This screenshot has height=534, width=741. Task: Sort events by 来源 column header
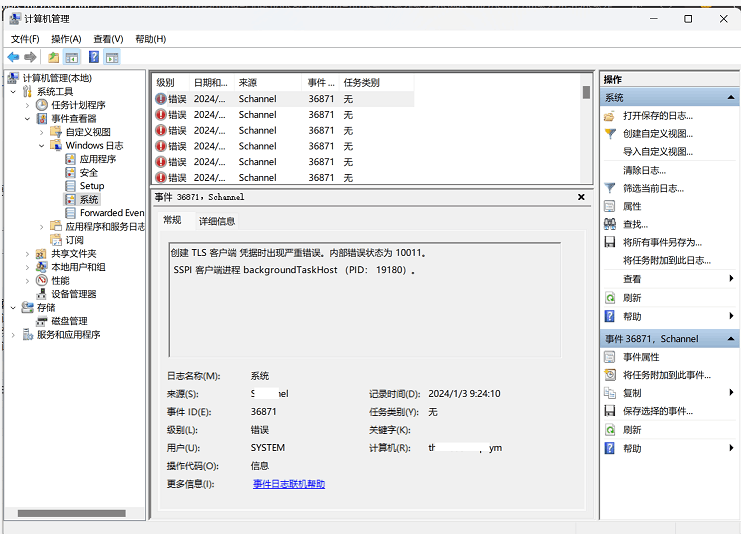[268, 83]
